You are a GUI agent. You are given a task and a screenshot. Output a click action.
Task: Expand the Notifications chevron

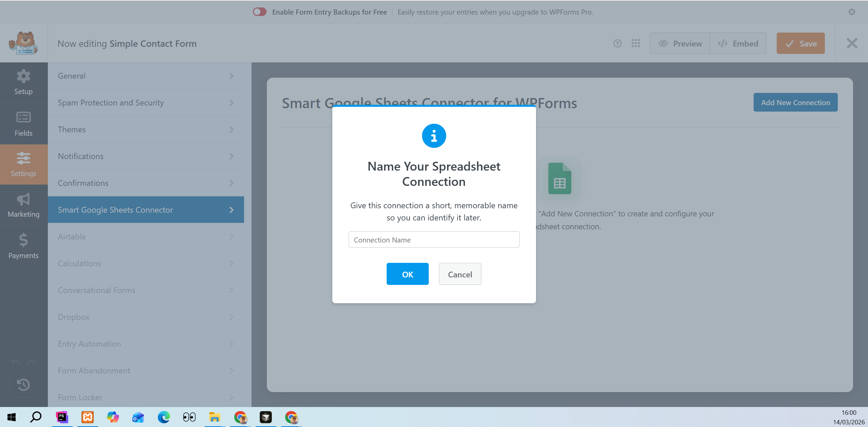tap(231, 156)
